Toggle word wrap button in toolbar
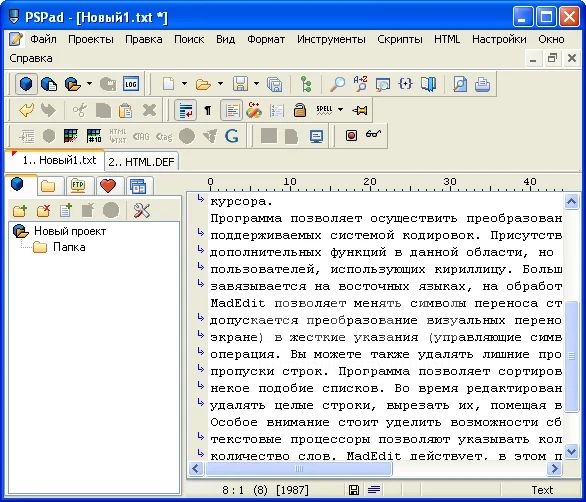Image resolution: width=586 pixels, height=502 pixels. tap(185, 110)
